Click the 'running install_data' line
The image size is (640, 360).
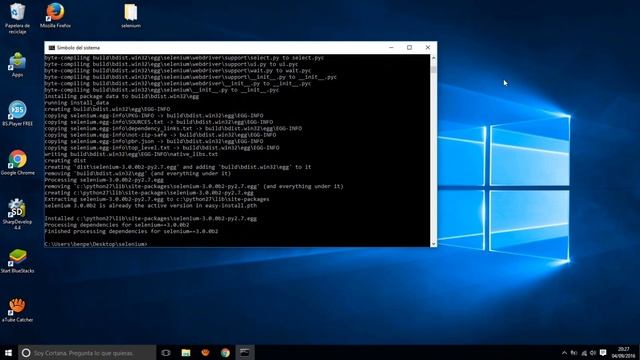77,103
